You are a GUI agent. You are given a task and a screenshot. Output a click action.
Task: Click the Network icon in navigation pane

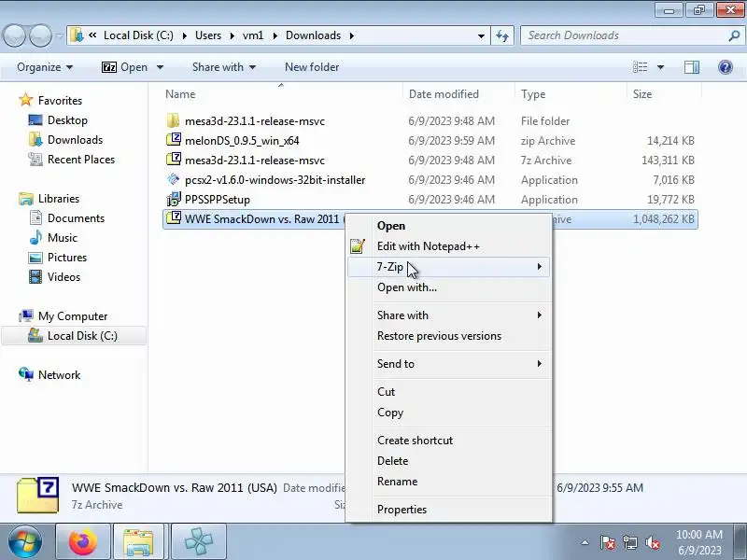(26, 375)
